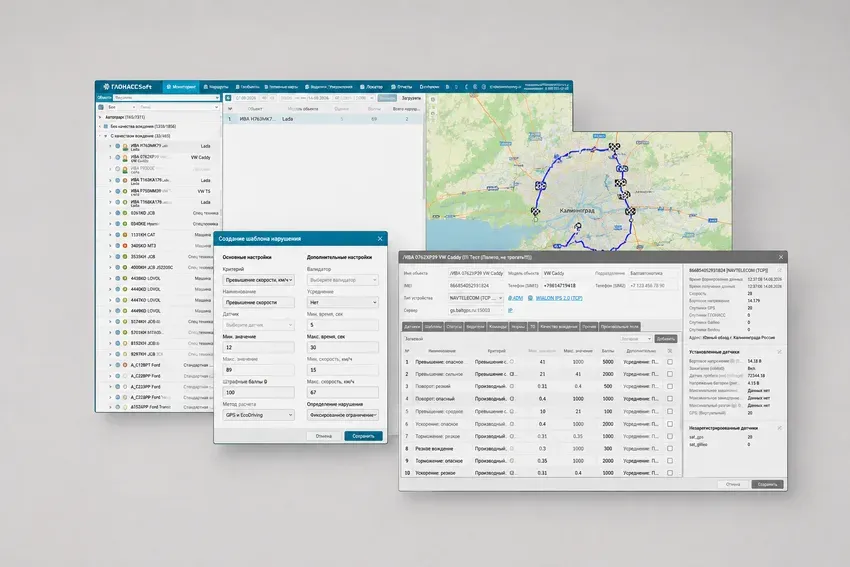The image size is (850, 567).
Task: Tick the checkbox for row 1 Превышение: опасное
Action: coord(670,362)
